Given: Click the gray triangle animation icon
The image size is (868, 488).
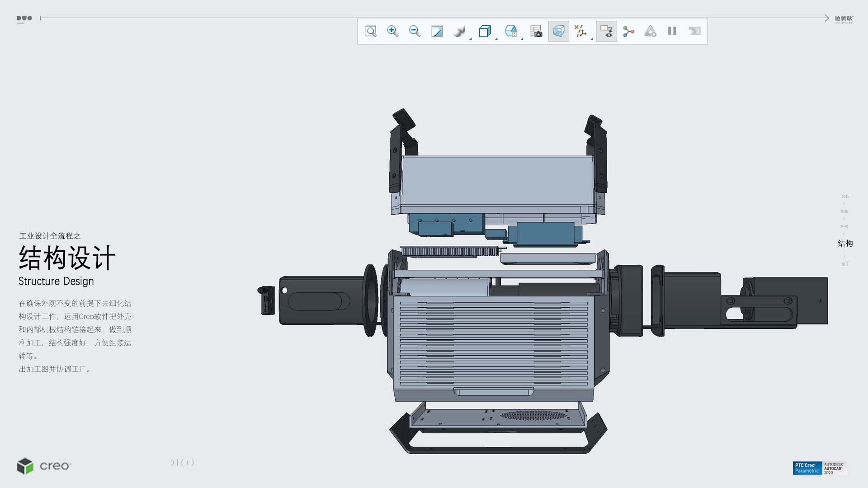Looking at the screenshot, I should point(650,31).
